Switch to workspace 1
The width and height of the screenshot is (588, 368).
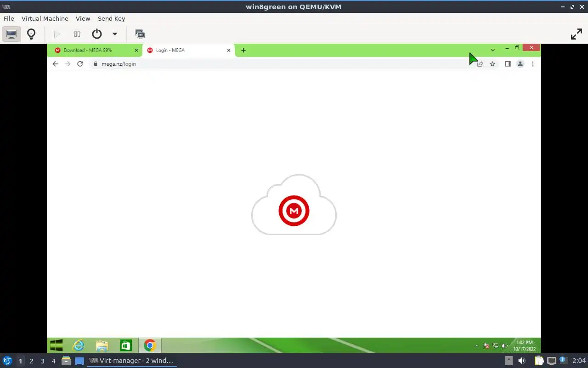(x=20, y=361)
